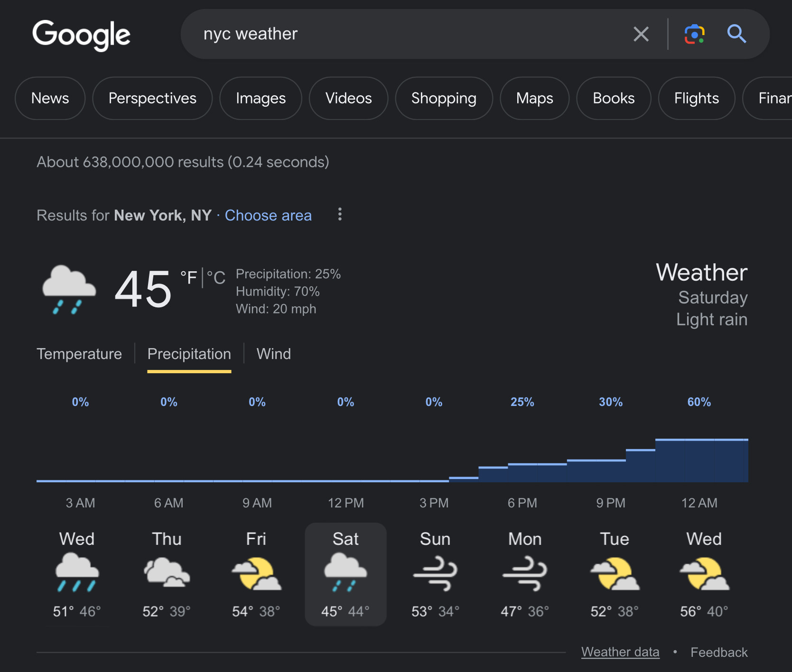Filter results by Images
The height and width of the screenshot is (672, 792).
261,98
